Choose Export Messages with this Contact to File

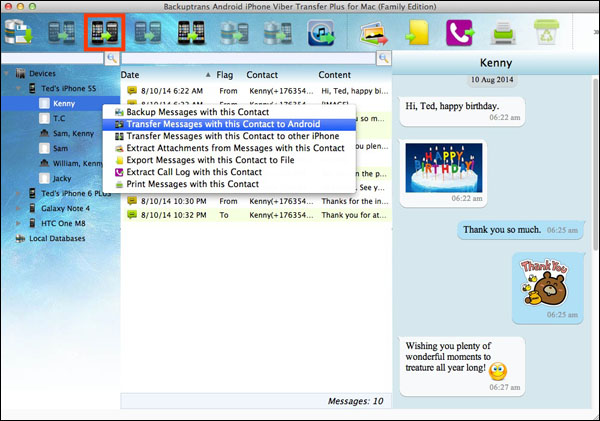pyautogui.click(x=229, y=160)
